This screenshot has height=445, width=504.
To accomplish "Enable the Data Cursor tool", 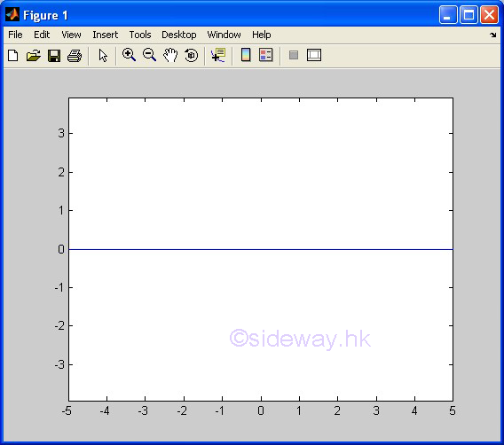I will click(218, 55).
